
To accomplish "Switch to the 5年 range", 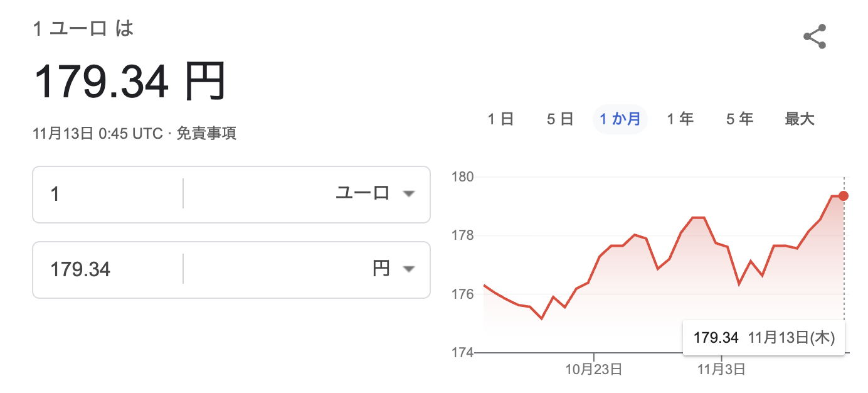I will [x=739, y=119].
